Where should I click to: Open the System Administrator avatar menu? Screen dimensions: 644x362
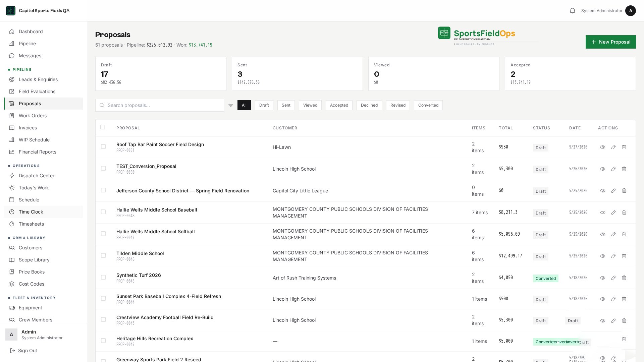pos(631,11)
